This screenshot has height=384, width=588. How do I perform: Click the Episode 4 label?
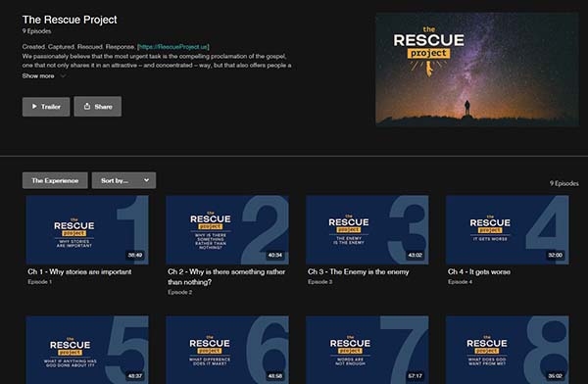pyautogui.click(x=460, y=281)
